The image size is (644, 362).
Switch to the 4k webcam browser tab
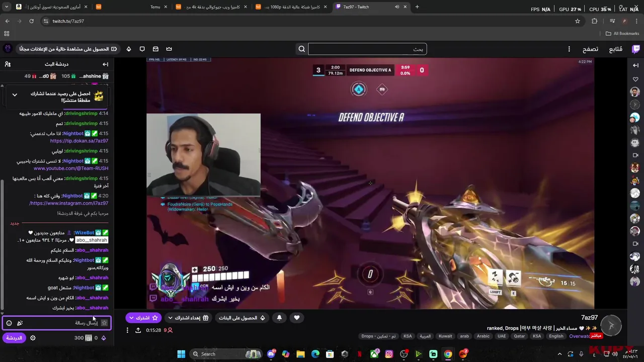(x=212, y=7)
